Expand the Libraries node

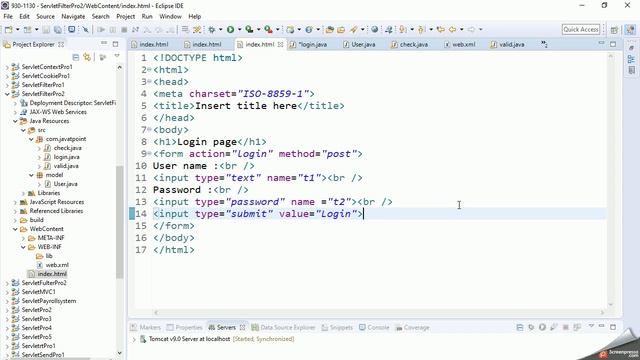(23, 193)
